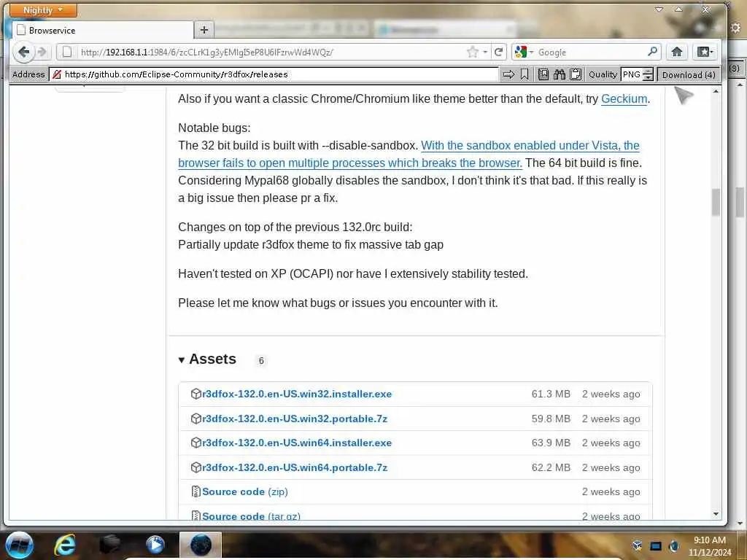
Task: Click the Browservice bookmark ribbon icon
Action: (x=525, y=74)
